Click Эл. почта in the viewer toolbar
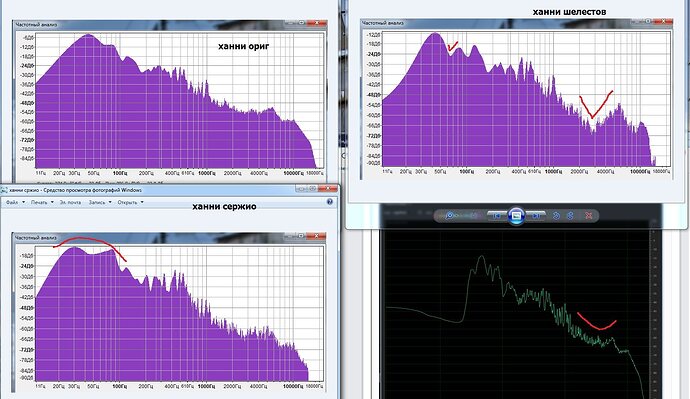This screenshot has width=690, height=399. [x=70, y=202]
